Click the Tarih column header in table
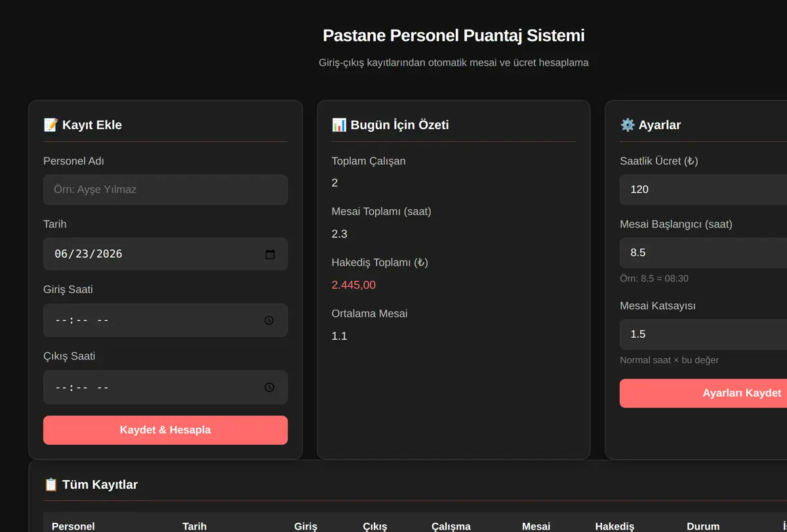The width and height of the screenshot is (787, 532). 195,526
